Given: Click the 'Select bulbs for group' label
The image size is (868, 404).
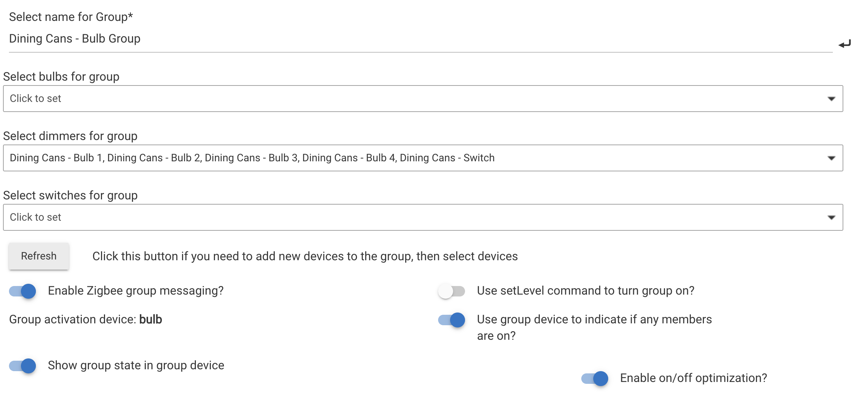Looking at the screenshot, I should (61, 77).
